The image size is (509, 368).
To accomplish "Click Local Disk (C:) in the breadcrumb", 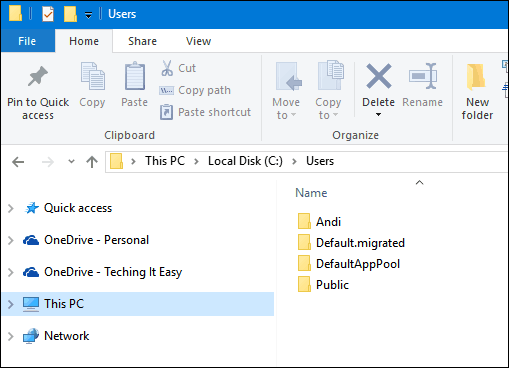I will pyautogui.click(x=245, y=161).
